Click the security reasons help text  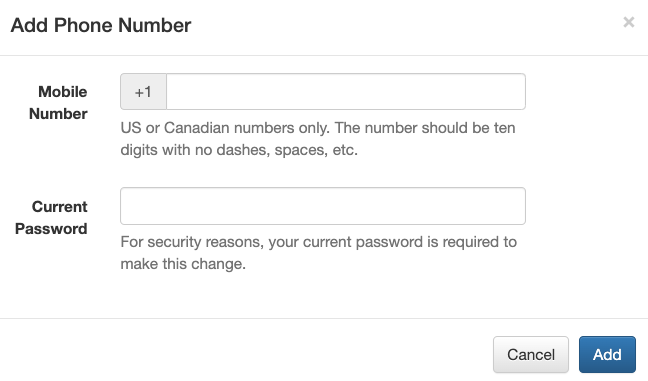(x=319, y=253)
